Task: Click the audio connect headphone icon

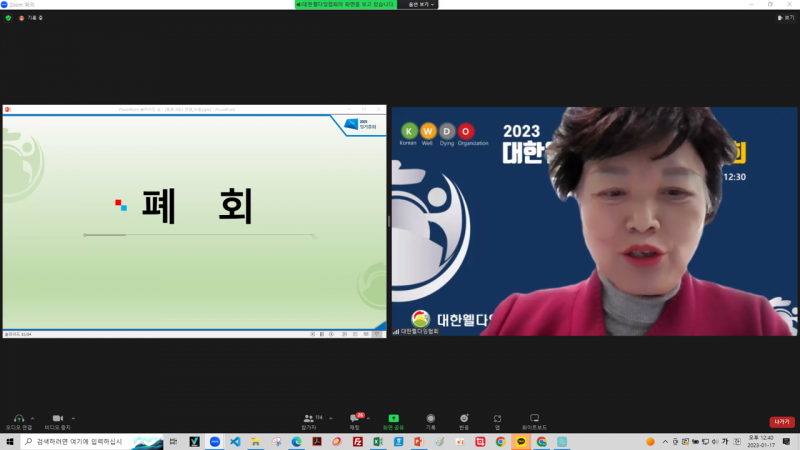Action: [x=18, y=418]
